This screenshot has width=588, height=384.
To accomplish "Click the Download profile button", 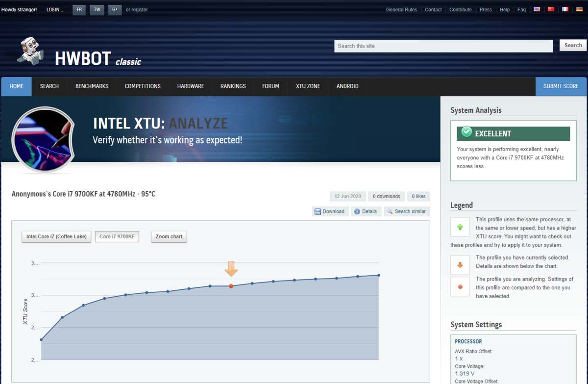I will pos(330,211).
